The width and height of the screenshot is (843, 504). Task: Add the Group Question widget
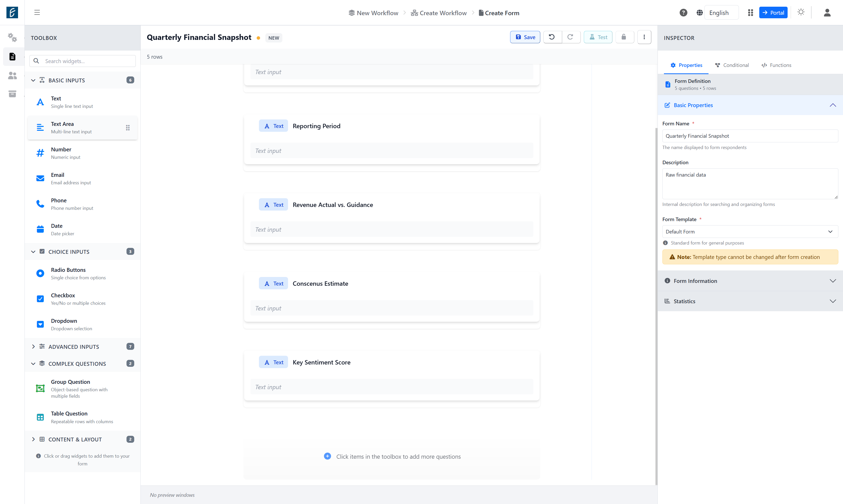[83, 388]
